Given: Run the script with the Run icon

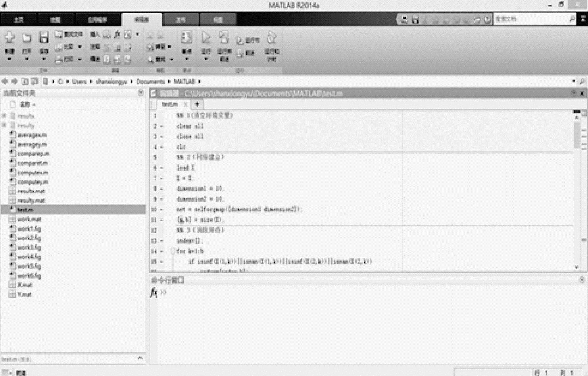Looking at the screenshot, I should tap(206, 38).
